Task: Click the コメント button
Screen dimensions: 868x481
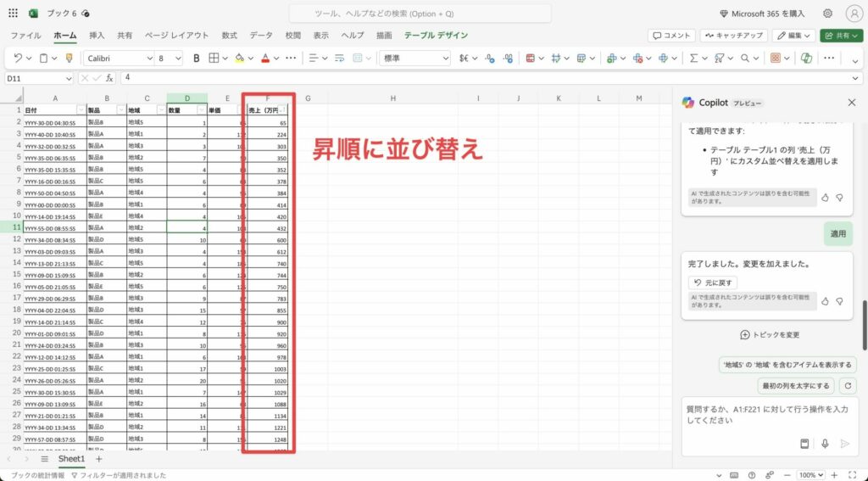Action: (x=671, y=36)
